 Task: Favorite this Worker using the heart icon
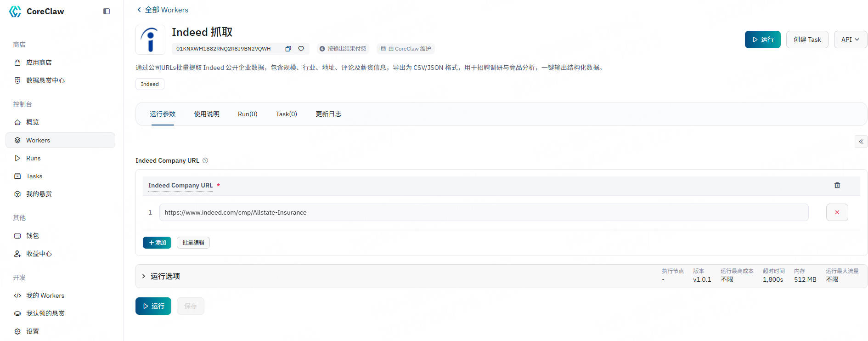(301, 49)
